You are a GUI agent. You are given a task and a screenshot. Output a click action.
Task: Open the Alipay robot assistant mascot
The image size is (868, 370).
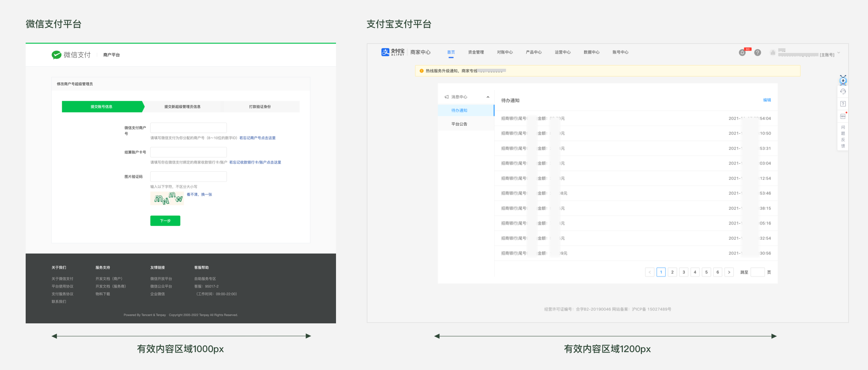(x=843, y=80)
